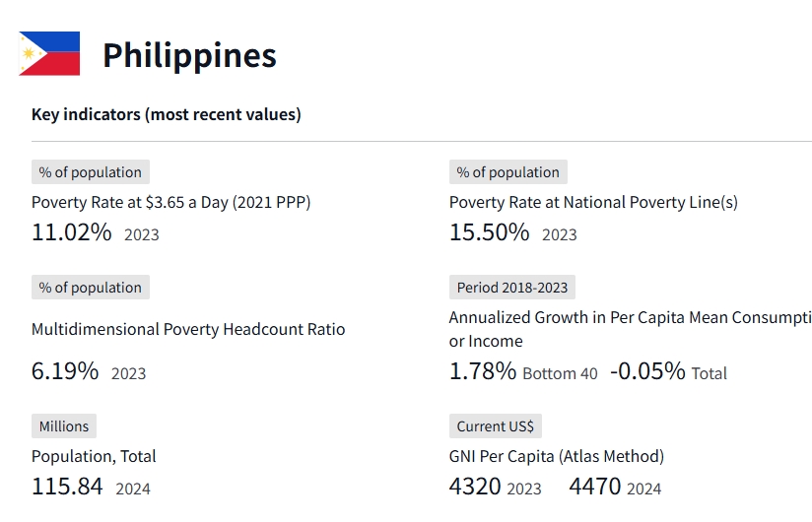
Task: Click the Period 2018-2023 tag
Action: tap(512, 288)
